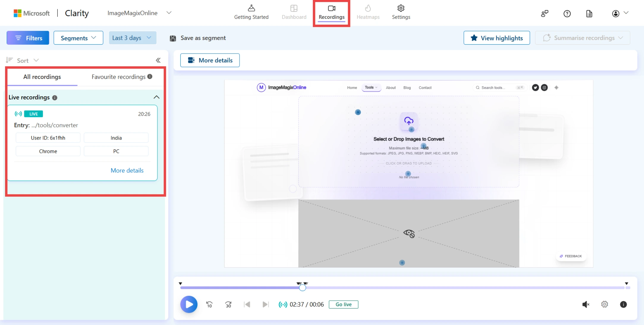This screenshot has width=644, height=325.
Task: Open the Tools dropdown in preview
Action: click(x=371, y=87)
